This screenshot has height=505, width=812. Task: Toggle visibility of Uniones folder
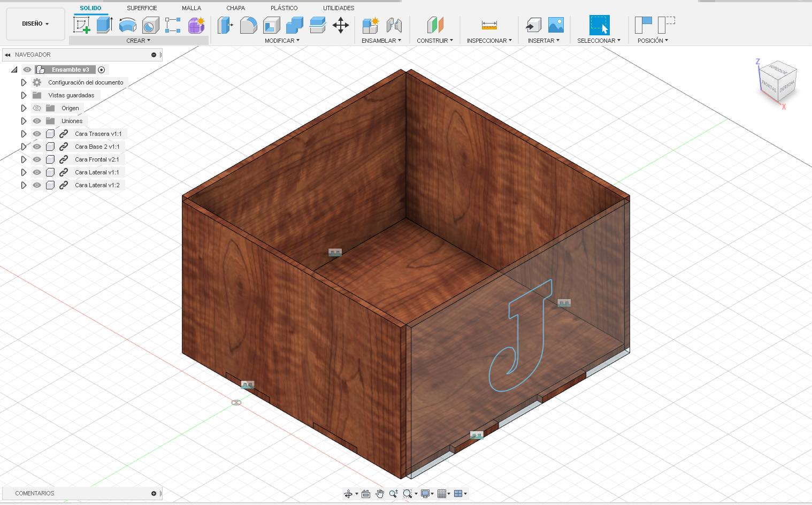tap(37, 121)
